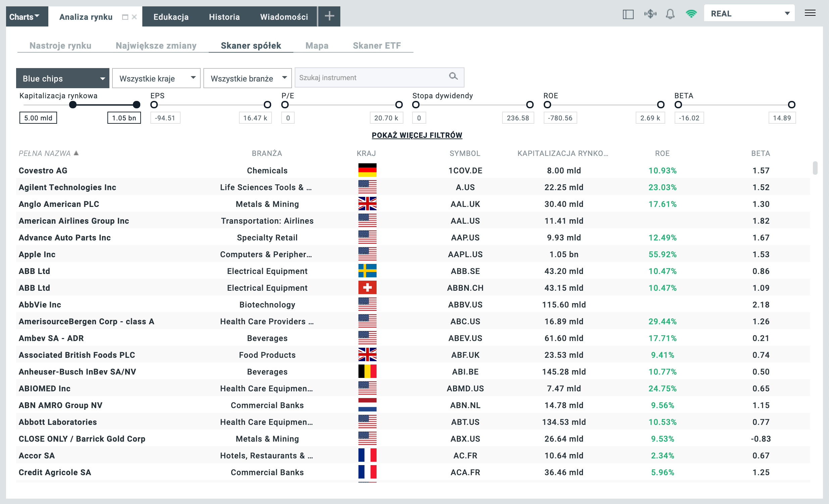Expand the Wszystkie branże dropdown
829x504 pixels.
click(247, 78)
